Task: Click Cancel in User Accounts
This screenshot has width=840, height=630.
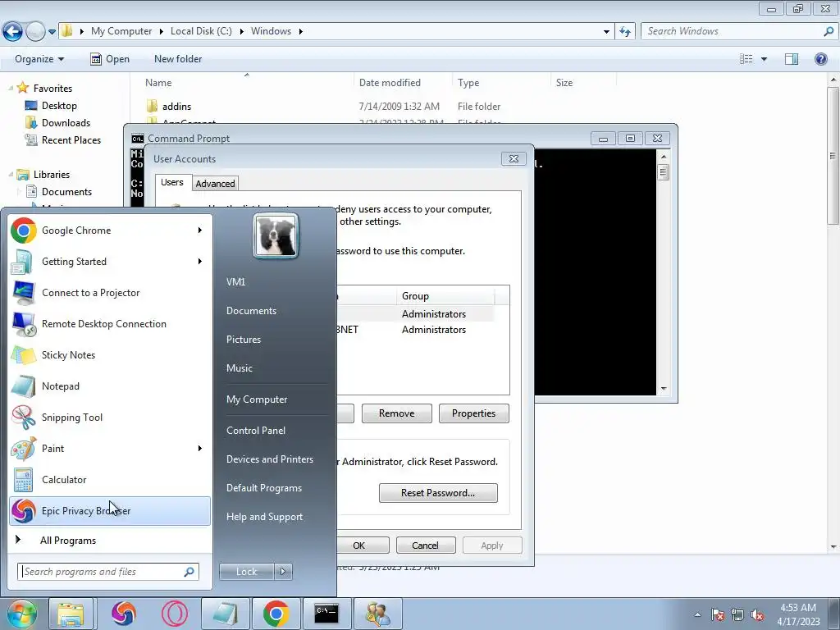Action: click(426, 546)
